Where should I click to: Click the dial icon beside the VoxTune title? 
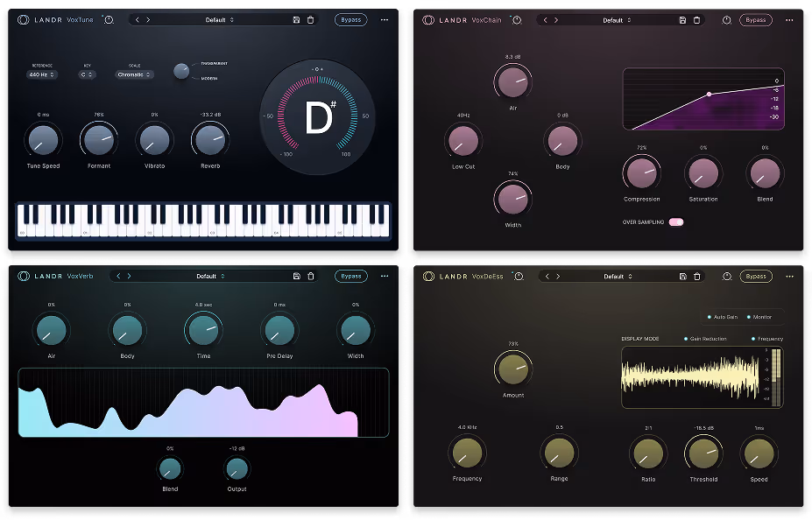coord(109,19)
